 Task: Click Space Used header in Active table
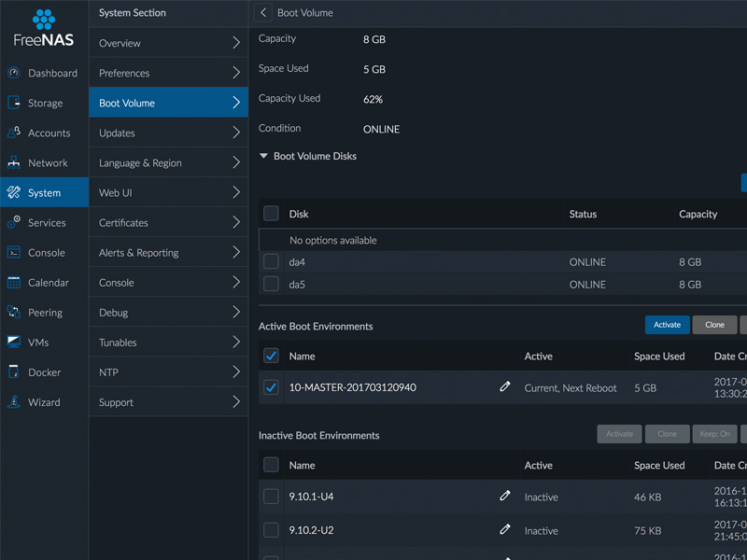click(x=659, y=357)
